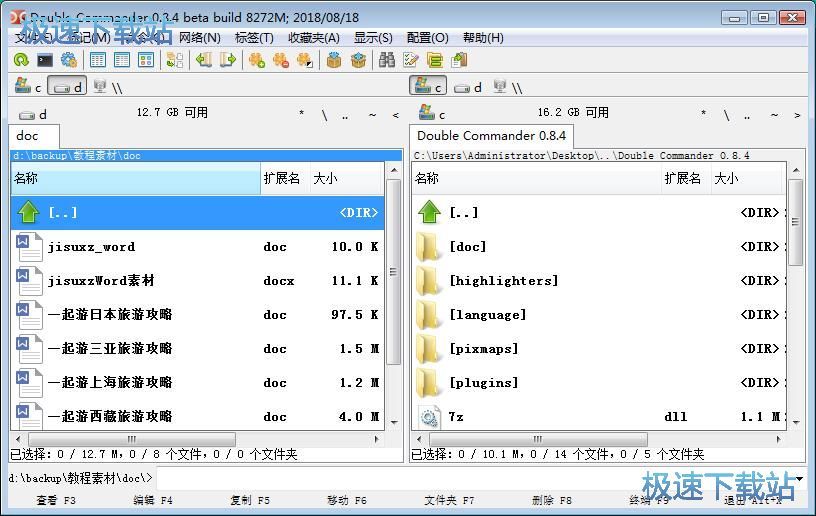Viewport: 816px width, 516px height.
Task: Open the 标签(T) menu
Action: 254,38
